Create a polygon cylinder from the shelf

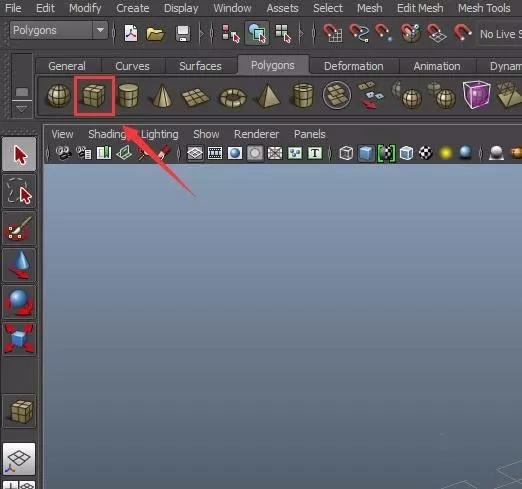[x=128, y=96]
